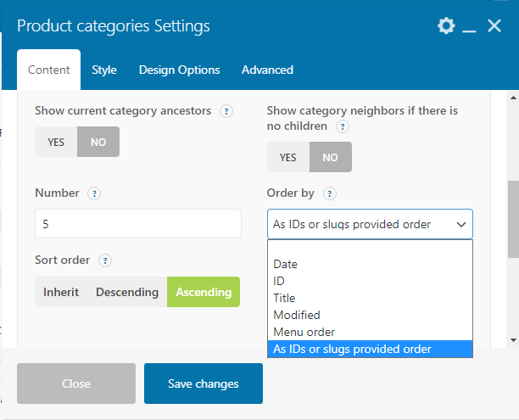519x420 pixels.
Task: Click help icon for category neighbors
Action: [343, 126]
